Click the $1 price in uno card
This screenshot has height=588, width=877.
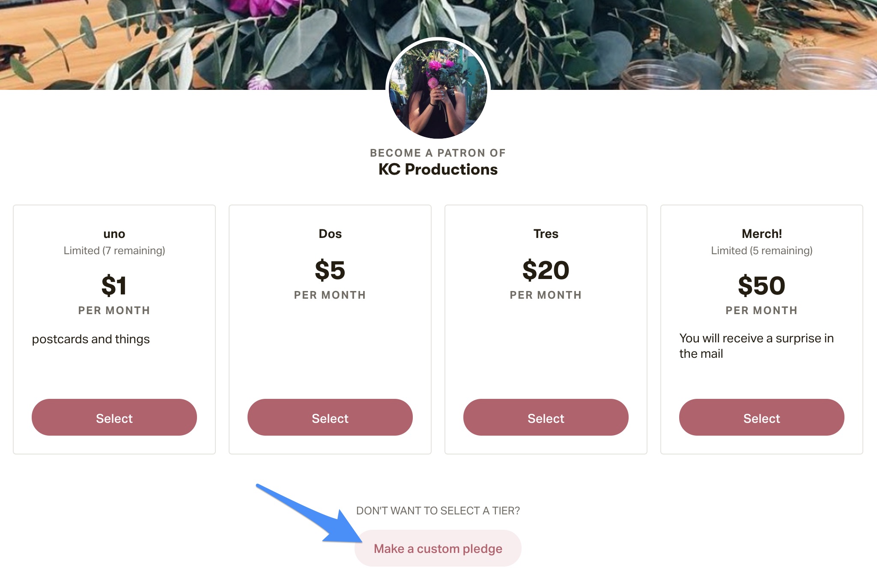[x=114, y=285]
